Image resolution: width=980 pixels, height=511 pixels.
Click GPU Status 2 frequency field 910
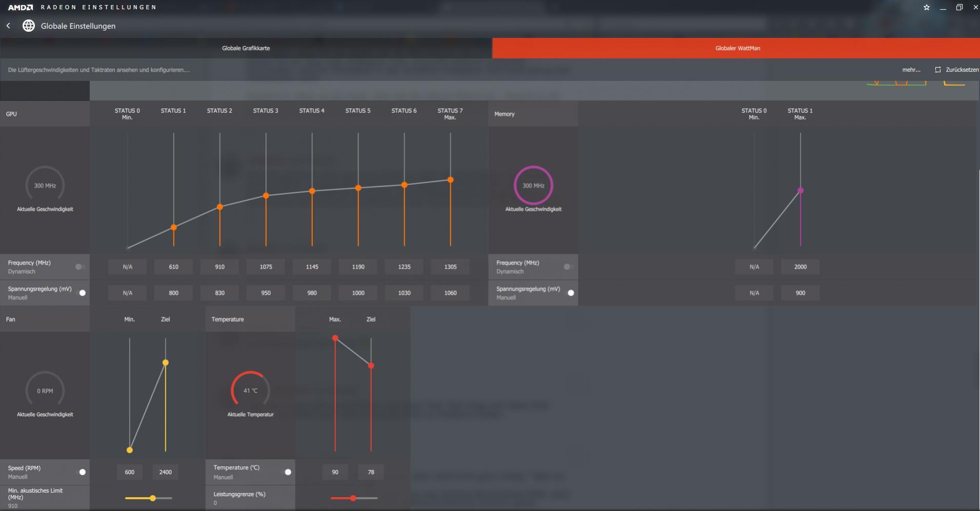pos(219,267)
